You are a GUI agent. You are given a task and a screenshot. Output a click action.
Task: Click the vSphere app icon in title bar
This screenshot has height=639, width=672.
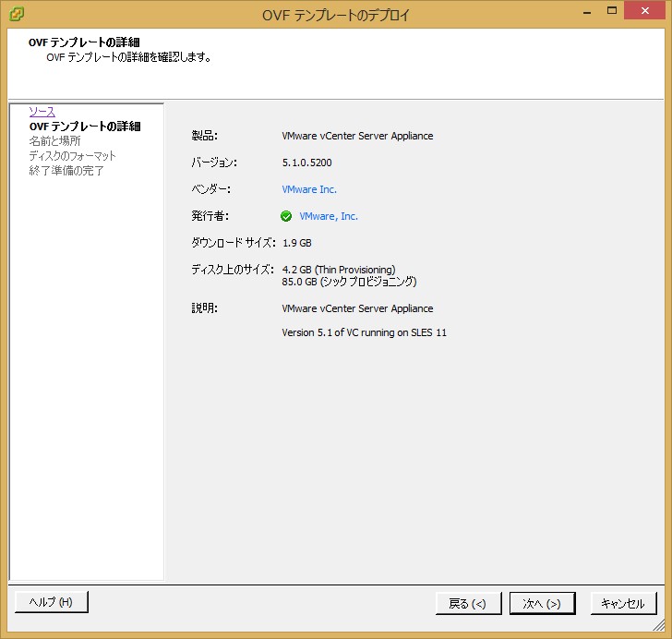17,14
